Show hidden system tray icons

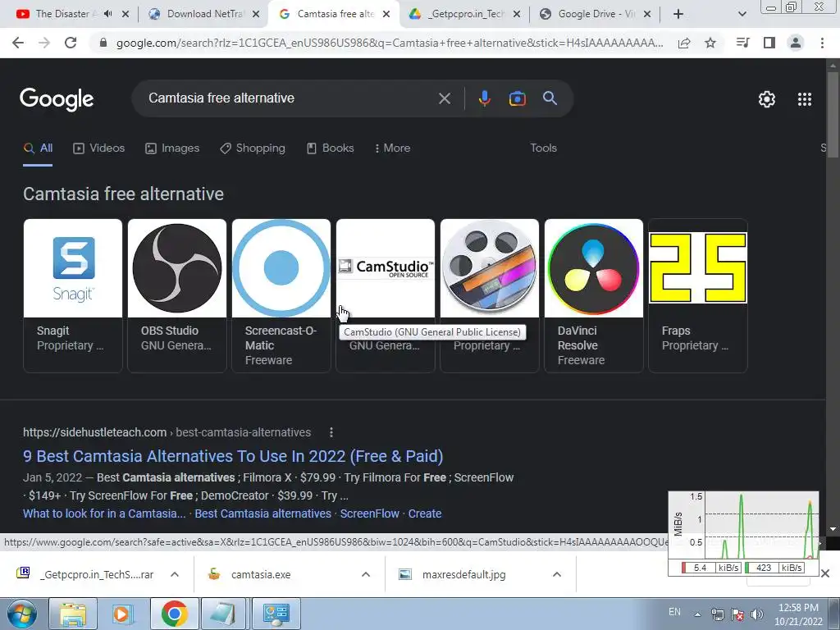(697, 614)
